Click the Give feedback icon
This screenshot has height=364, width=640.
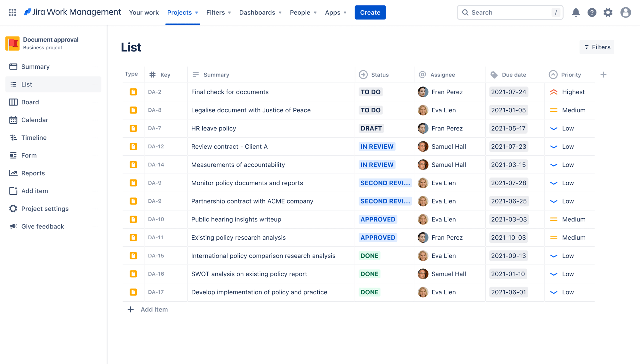tap(13, 226)
